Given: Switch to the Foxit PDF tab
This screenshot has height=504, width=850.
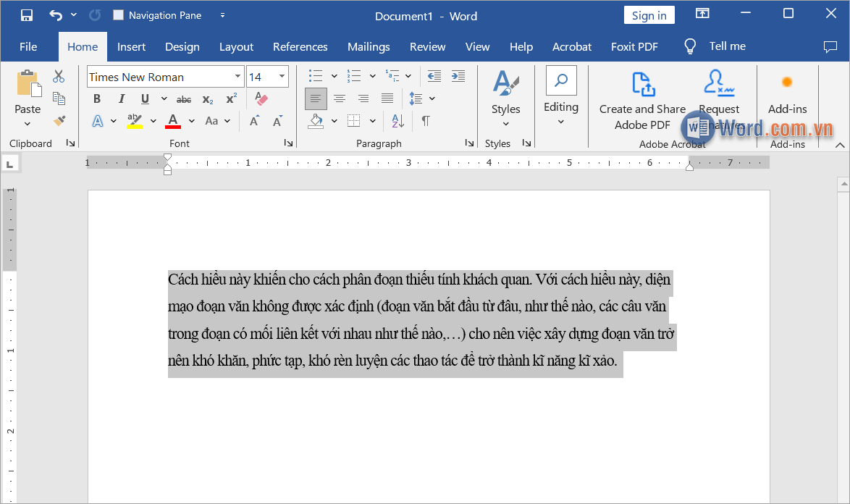Looking at the screenshot, I should [634, 46].
